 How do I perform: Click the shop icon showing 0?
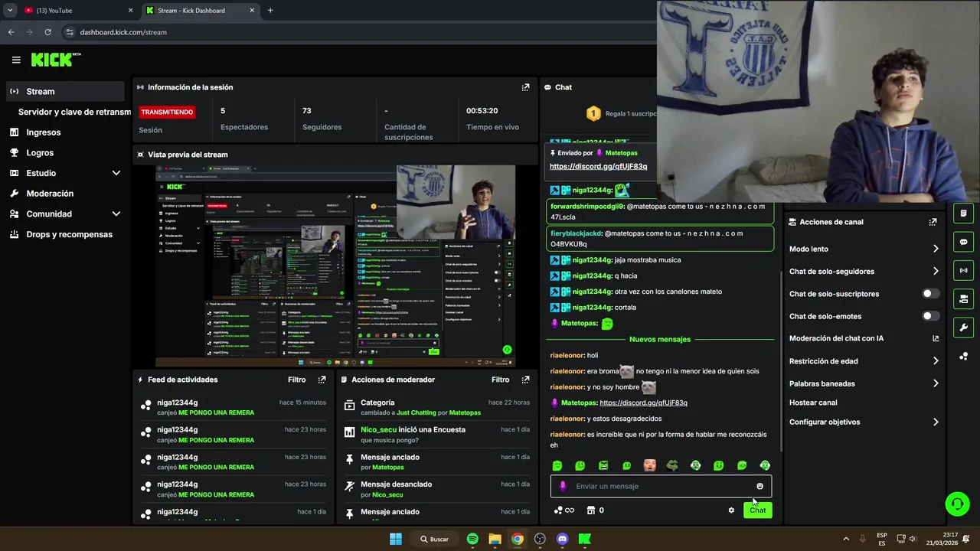595,510
